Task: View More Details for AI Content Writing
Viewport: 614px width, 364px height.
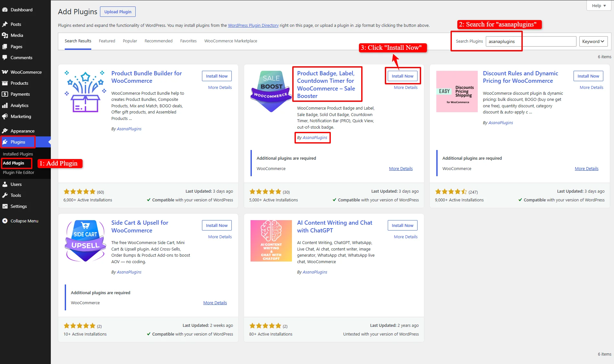Action: 406,237
